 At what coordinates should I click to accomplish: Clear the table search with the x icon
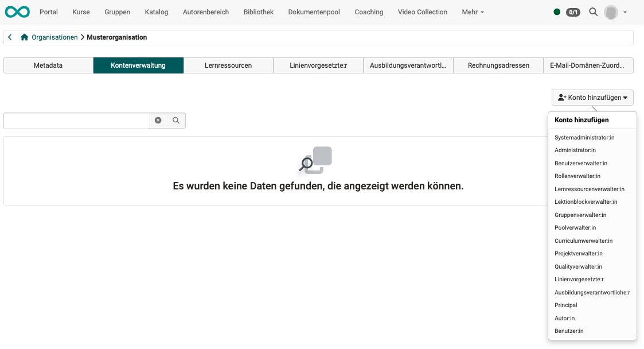click(158, 120)
